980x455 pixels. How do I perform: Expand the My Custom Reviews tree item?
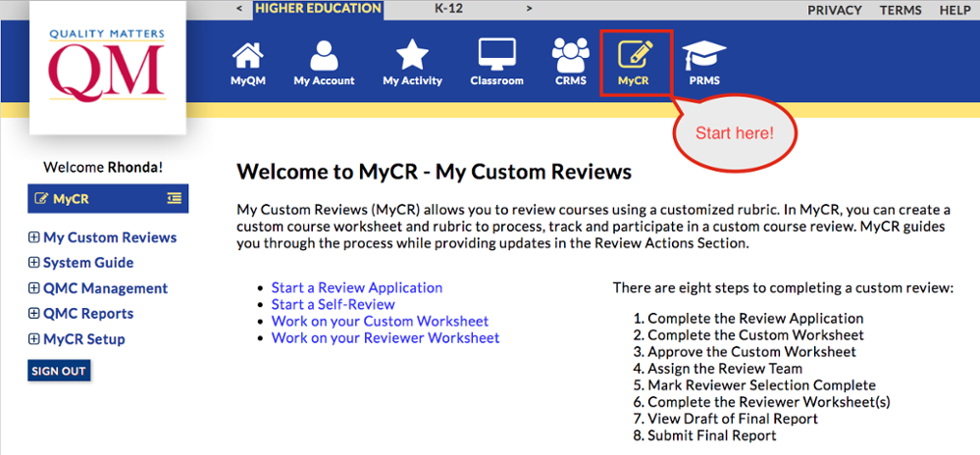coord(34,237)
